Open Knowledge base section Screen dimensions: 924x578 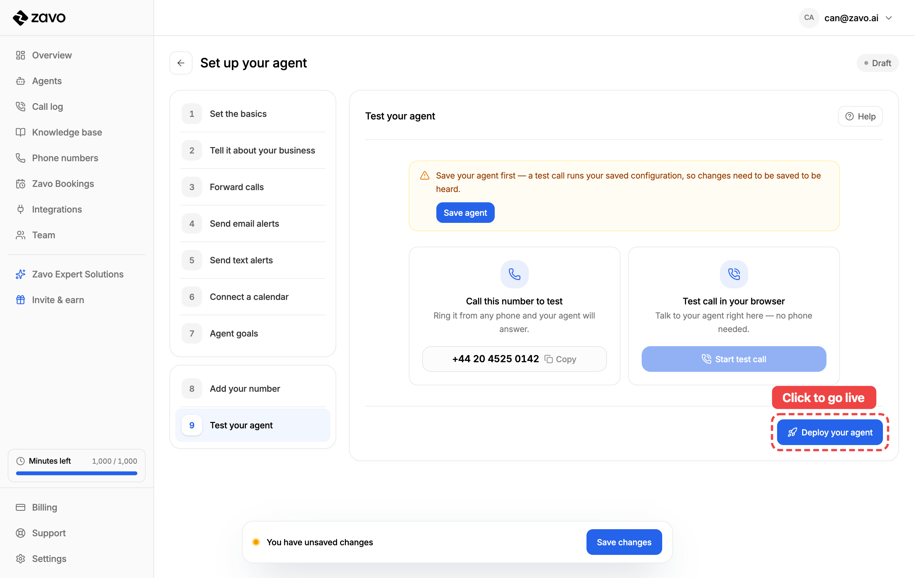[67, 132]
